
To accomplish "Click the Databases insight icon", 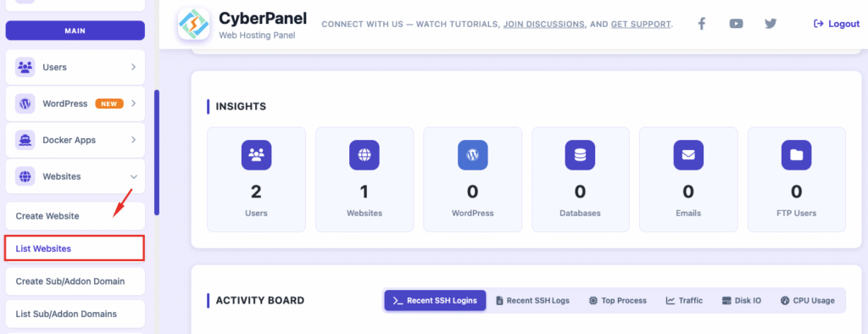I will (x=580, y=154).
